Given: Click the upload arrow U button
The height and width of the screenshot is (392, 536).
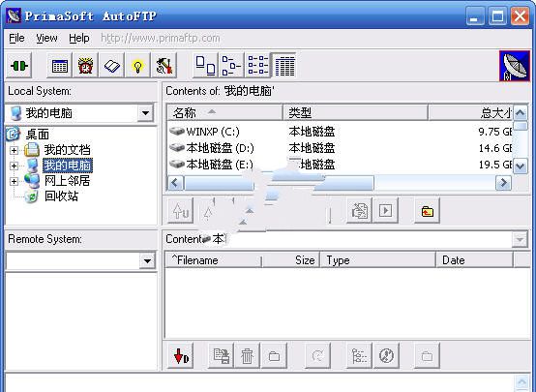Looking at the screenshot, I should coord(181,210).
